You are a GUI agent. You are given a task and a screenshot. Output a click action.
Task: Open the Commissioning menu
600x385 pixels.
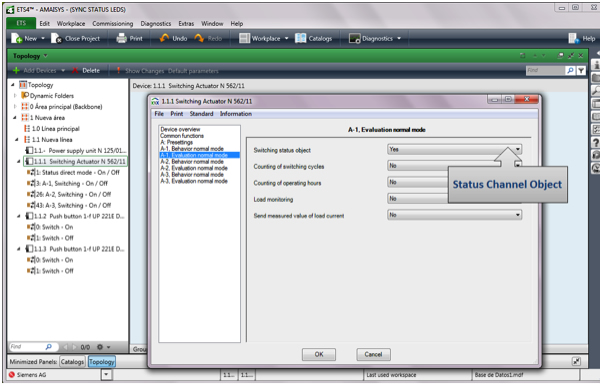(x=112, y=24)
